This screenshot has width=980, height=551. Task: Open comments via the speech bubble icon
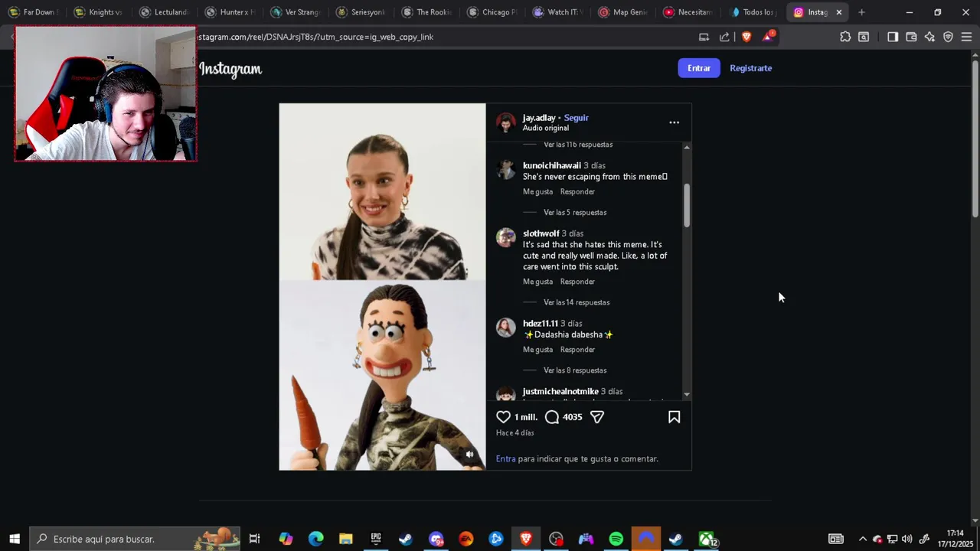click(552, 417)
